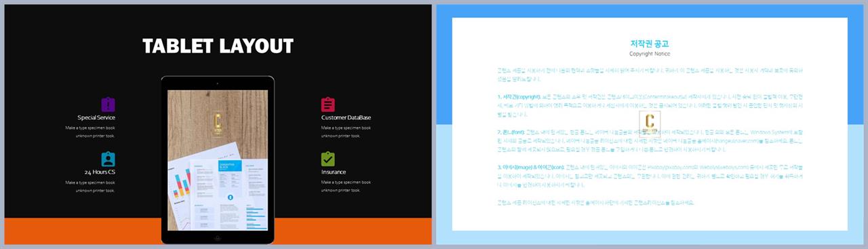This screenshot has width=868, height=249.
Task: Tap the tablet's round home button
Action: coord(218,237)
